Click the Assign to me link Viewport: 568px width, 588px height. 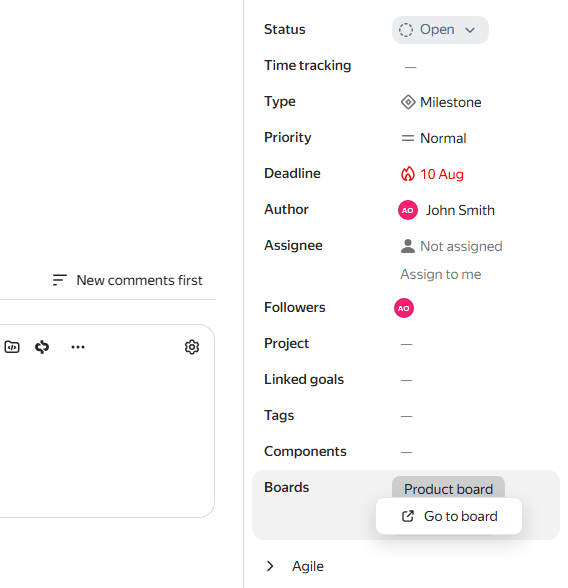[441, 274]
